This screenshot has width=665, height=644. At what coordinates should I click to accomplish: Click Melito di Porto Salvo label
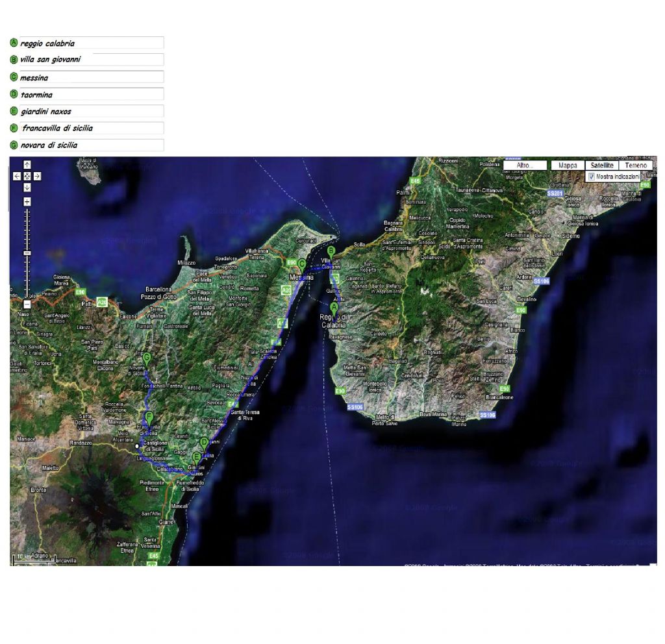pos(385,420)
